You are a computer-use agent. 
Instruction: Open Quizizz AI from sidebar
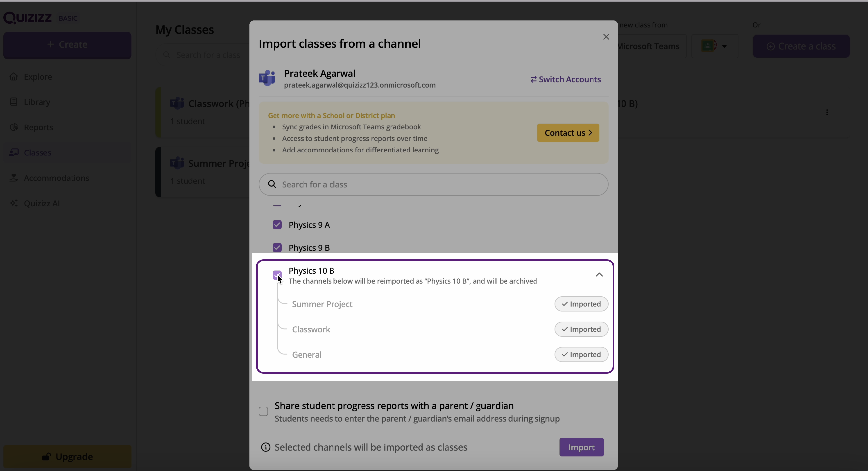click(x=42, y=203)
